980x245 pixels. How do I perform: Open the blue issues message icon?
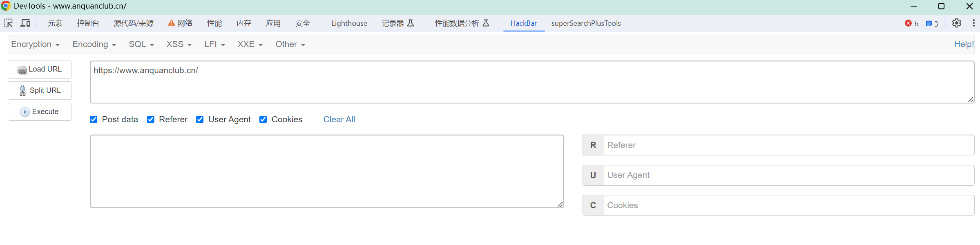click(929, 24)
